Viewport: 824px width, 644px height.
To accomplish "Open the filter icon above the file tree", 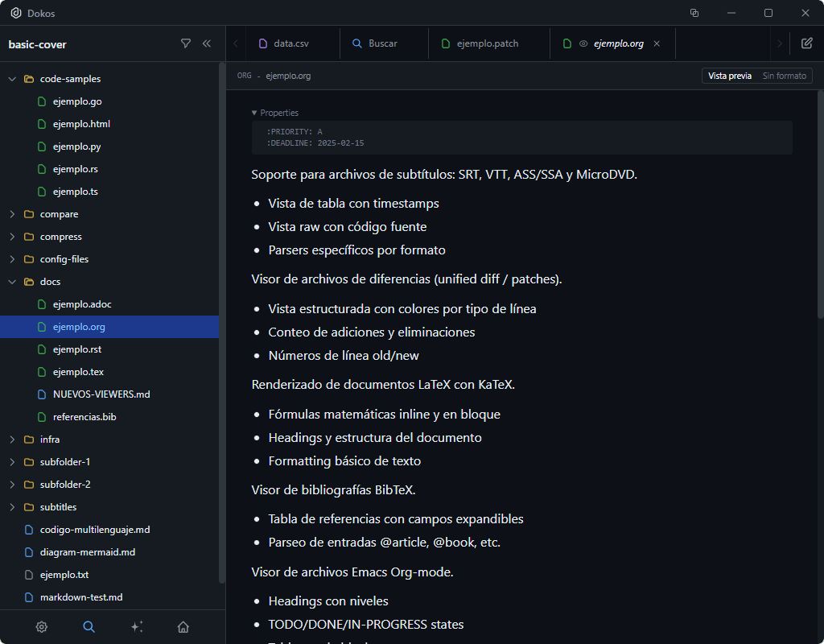I will point(186,44).
